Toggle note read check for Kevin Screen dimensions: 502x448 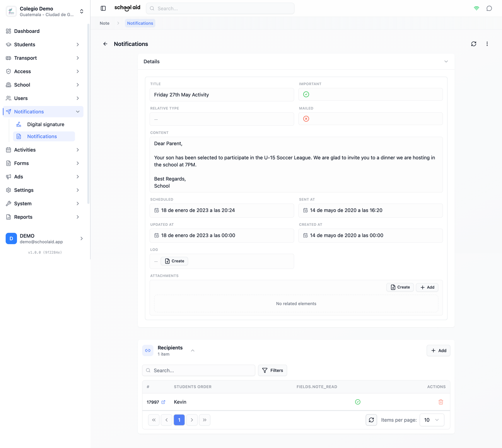pos(358,402)
